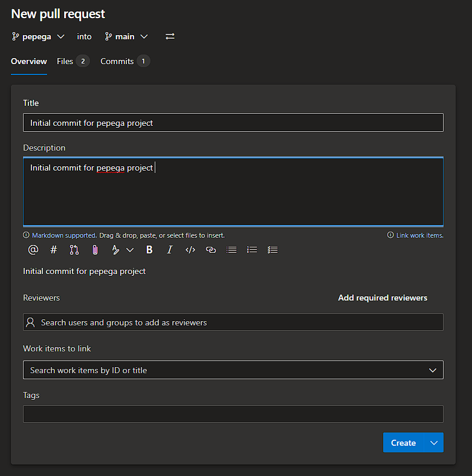Image resolution: width=472 pixels, height=476 pixels.
Task: Click the text format header icon
Action: pos(115,250)
